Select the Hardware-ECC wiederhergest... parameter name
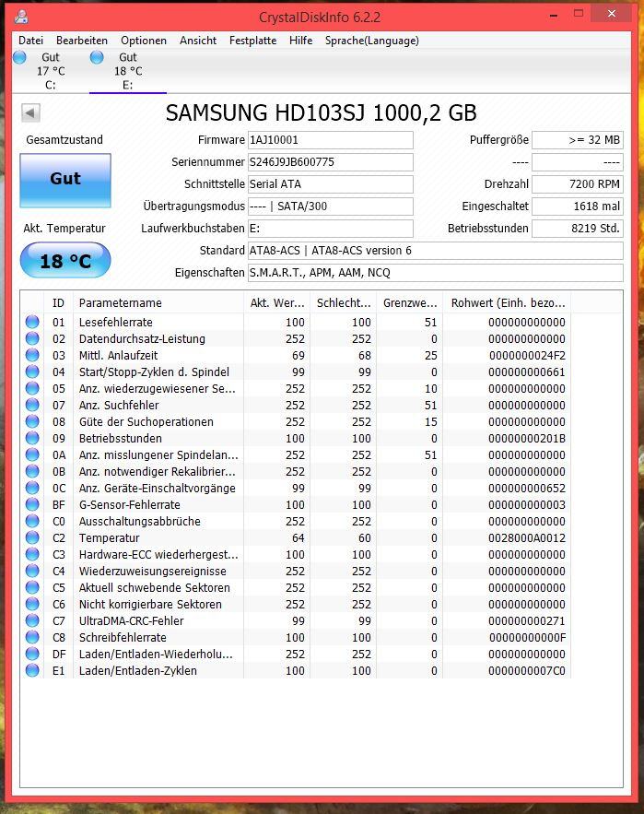Screen dimensions: 644x814 tap(158, 555)
